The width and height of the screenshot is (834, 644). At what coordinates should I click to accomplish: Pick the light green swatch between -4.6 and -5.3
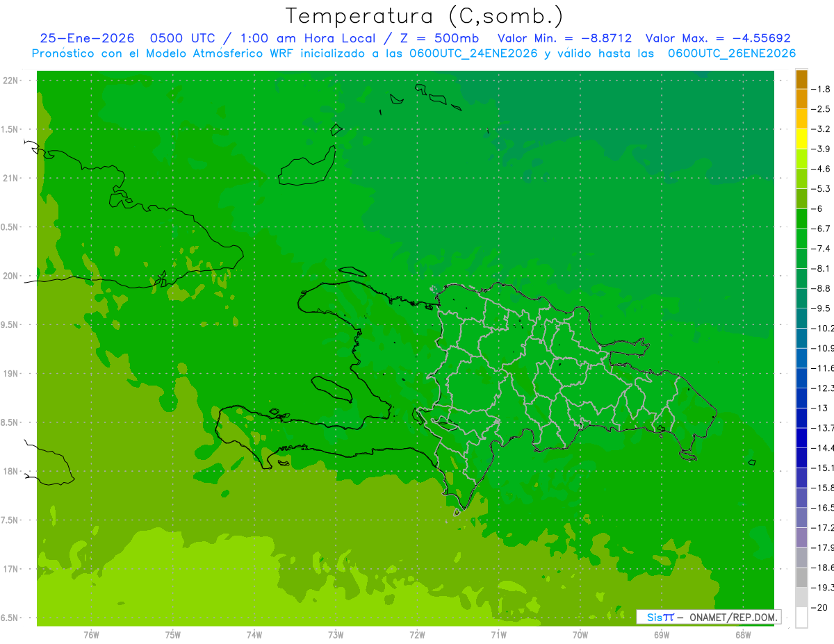pos(801,179)
